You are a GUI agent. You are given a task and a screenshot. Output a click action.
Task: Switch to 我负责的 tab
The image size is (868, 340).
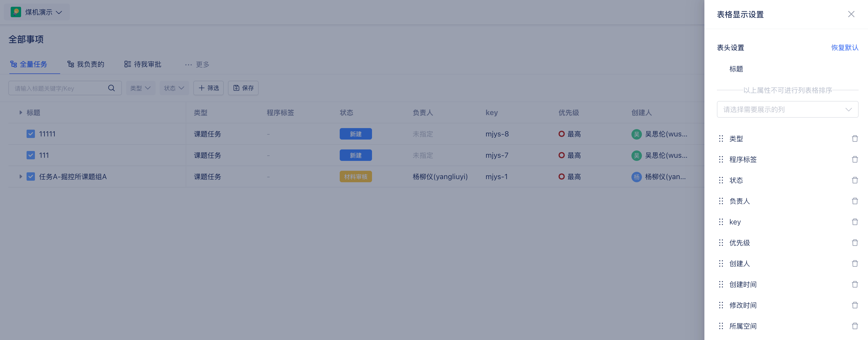[86, 64]
